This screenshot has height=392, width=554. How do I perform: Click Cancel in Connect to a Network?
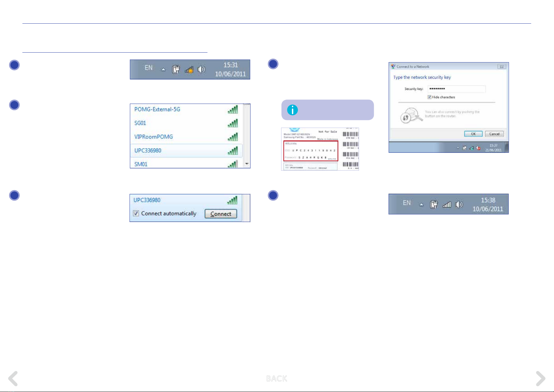(494, 134)
